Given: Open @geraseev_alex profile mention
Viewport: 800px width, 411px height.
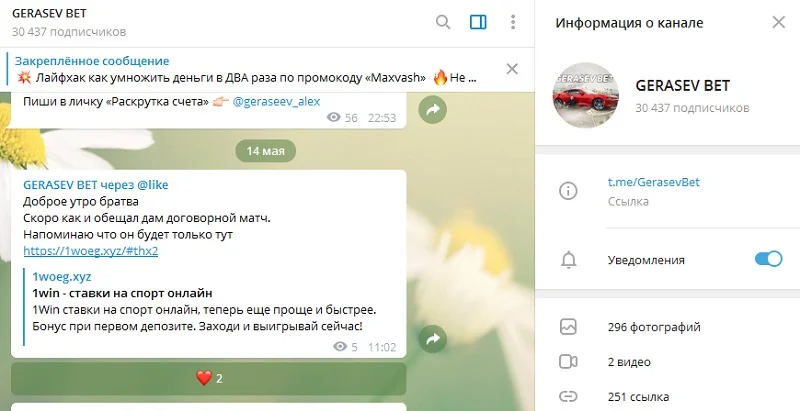Looking at the screenshot, I should click(277, 101).
